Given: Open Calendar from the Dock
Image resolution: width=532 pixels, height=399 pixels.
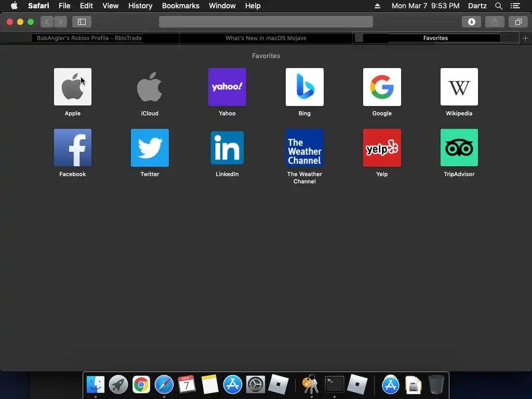Looking at the screenshot, I should tap(187, 384).
